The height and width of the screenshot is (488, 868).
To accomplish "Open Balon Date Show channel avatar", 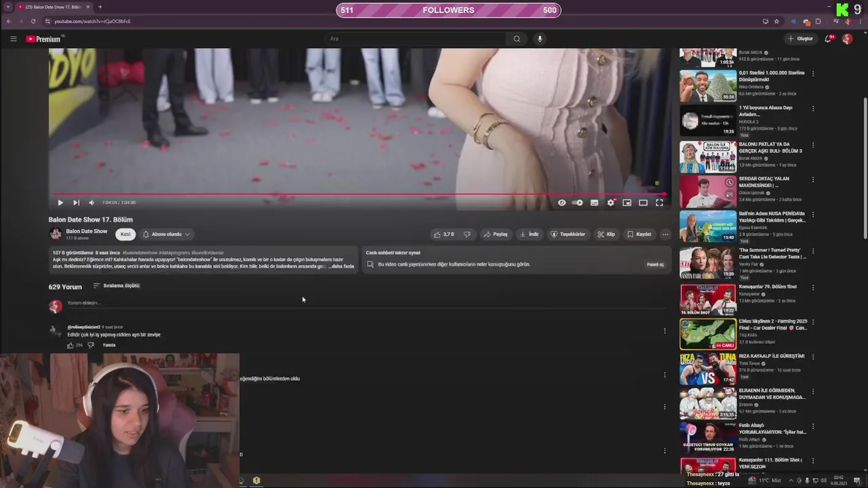I will (55, 234).
